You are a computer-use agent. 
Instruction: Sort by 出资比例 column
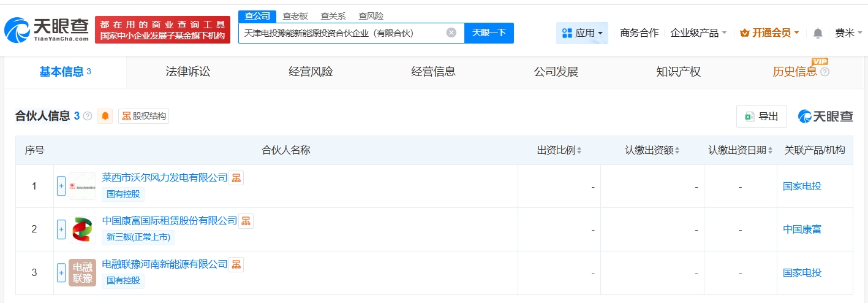click(579, 150)
